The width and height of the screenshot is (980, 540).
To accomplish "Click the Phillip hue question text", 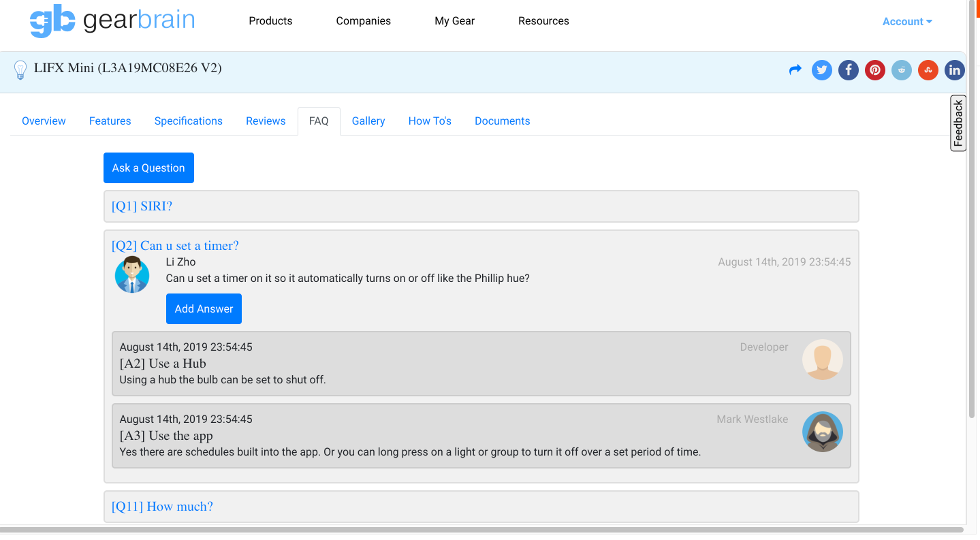I will click(348, 278).
